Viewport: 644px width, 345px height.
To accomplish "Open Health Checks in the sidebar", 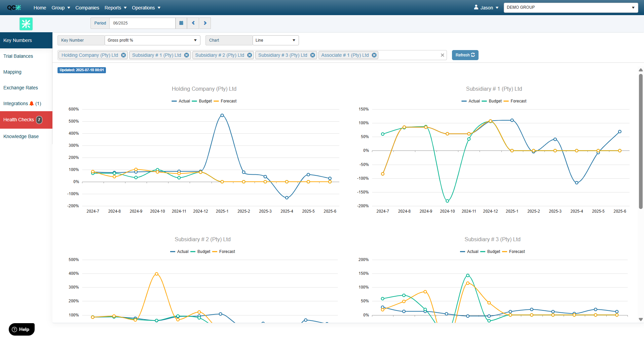I will (x=26, y=120).
